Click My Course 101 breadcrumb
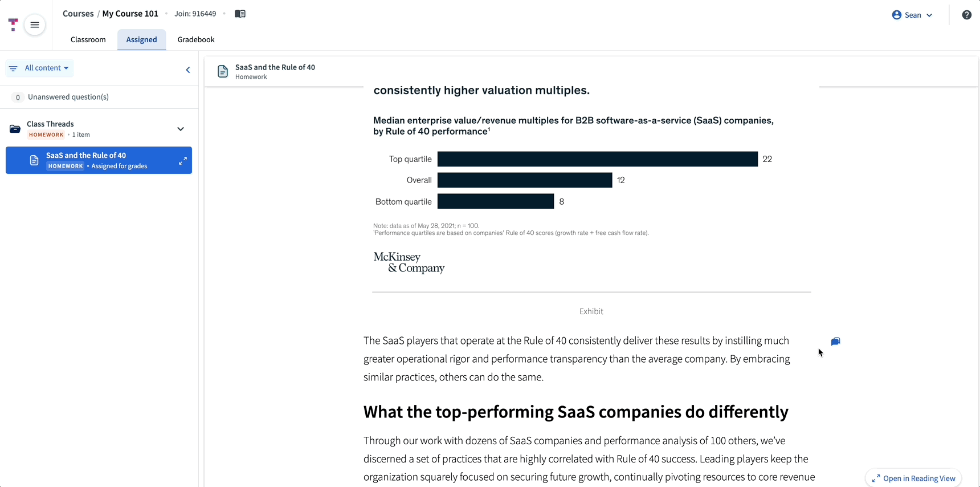The height and width of the screenshot is (487, 980). 130,14
